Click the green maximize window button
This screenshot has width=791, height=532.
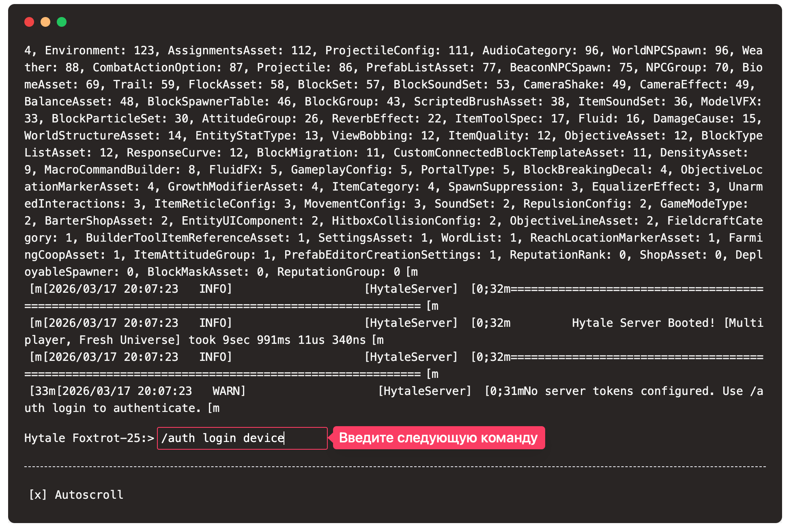pos(62,22)
